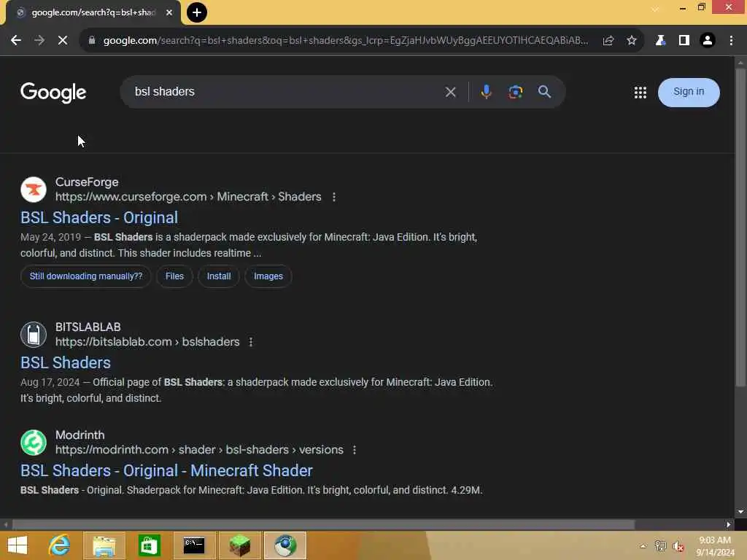Click the BITSLABLAB site name
The width and height of the screenshot is (747, 560).
[x=88, y=327]
